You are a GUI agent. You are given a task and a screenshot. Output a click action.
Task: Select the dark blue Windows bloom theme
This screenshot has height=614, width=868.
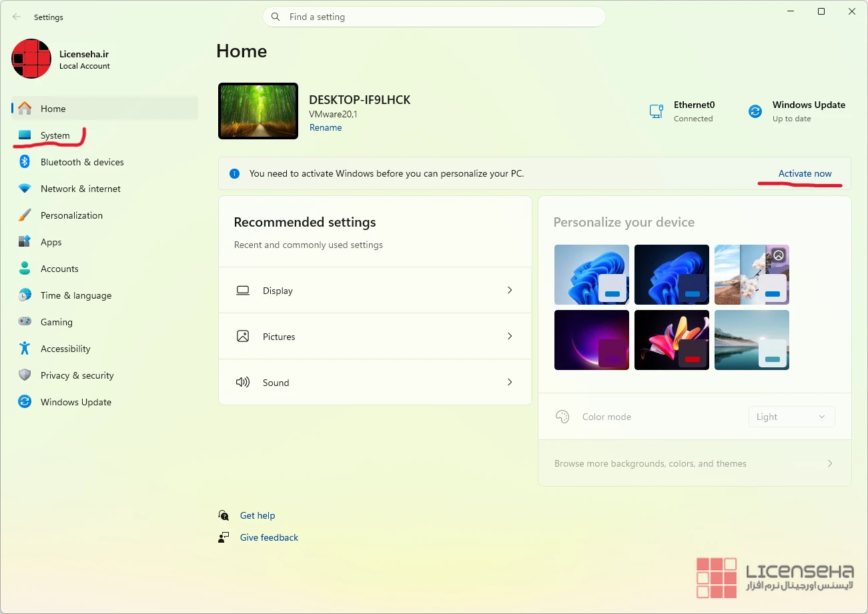tap(672, 275)
